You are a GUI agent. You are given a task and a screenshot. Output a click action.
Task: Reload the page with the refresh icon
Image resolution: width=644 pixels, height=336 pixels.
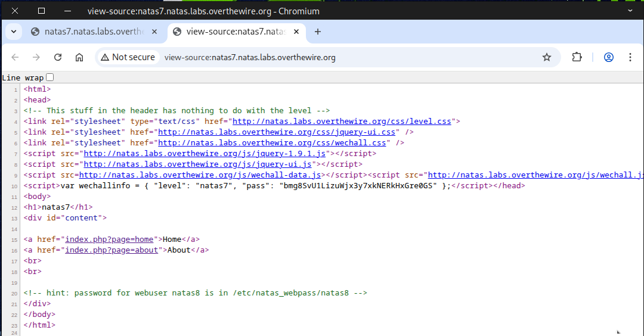point(58,57)
